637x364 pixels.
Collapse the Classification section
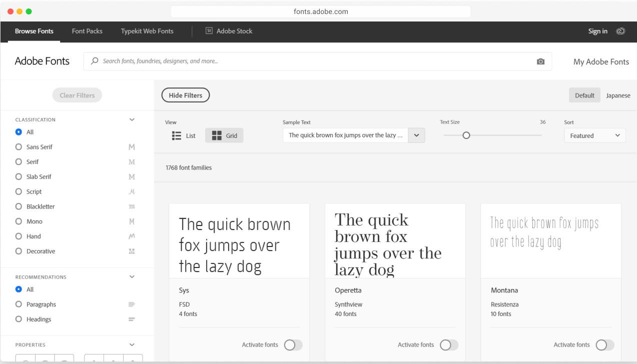click(x=132, y=120)
